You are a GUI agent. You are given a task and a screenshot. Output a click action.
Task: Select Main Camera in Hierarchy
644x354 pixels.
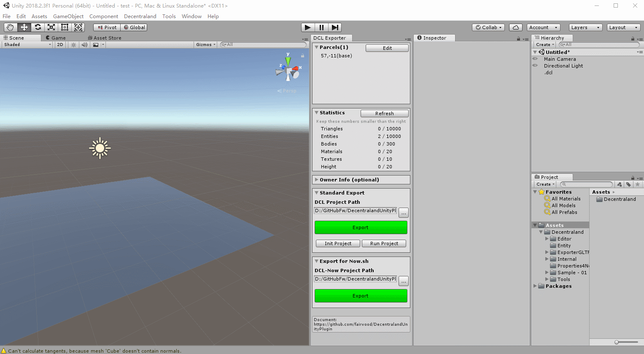[560, 59]
